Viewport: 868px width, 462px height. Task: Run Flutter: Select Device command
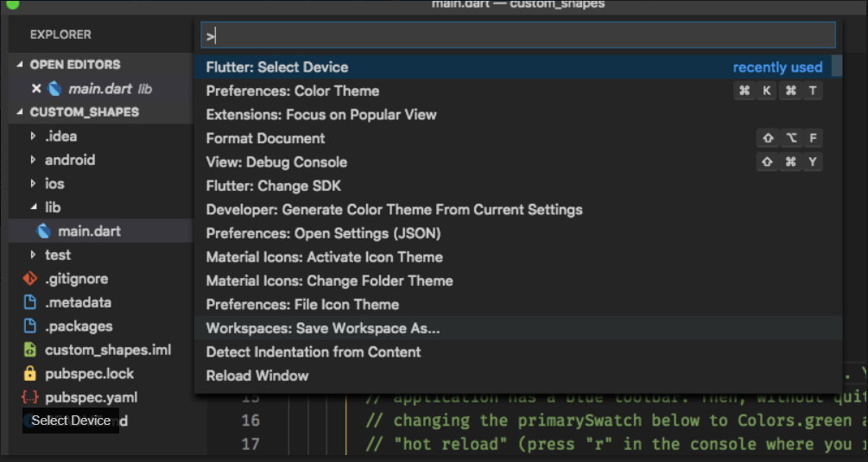518,67
